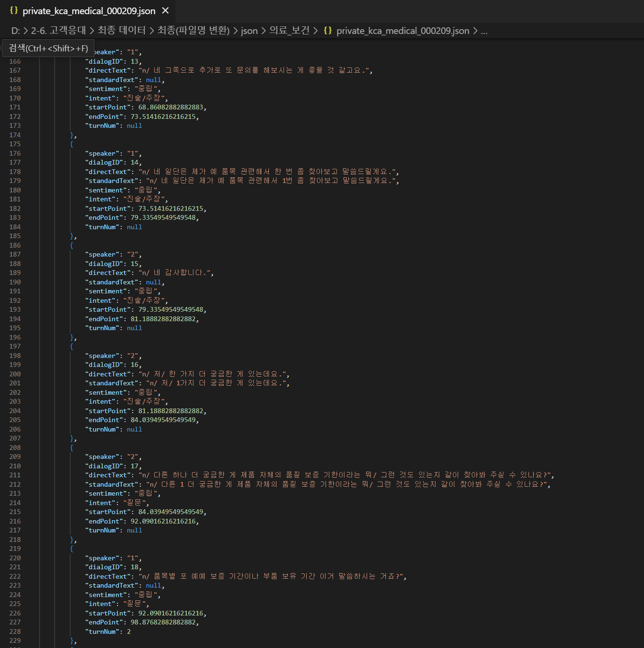
Task: Click the dialogID value 17
Action: click(x=134, y=466)
